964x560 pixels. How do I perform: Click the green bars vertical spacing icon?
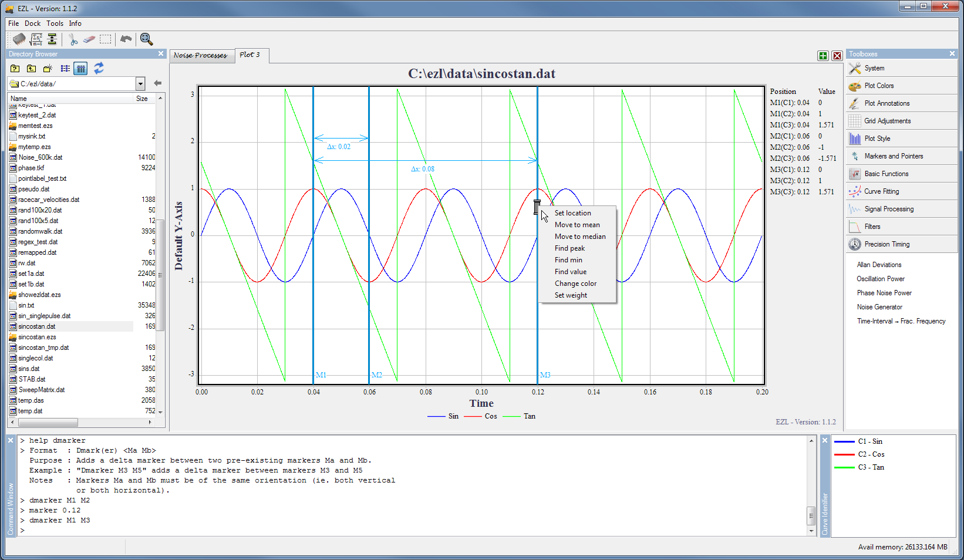coord(52,39)
